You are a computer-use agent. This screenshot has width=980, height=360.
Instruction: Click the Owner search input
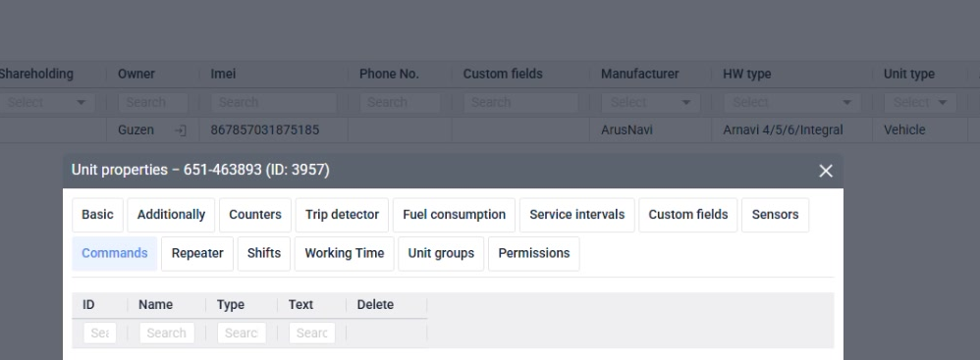point(153,102)
